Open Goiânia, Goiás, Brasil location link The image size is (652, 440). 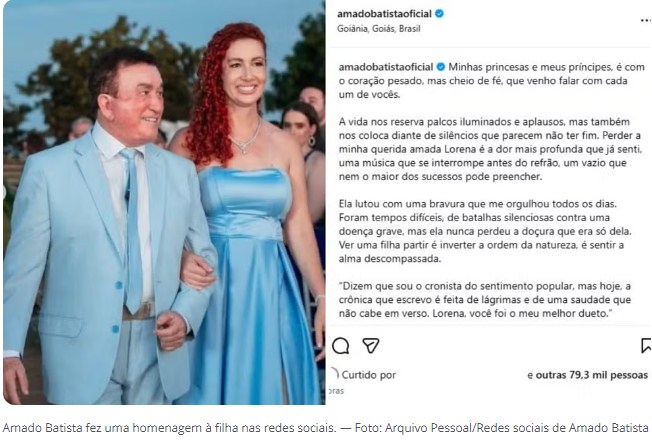[x=379, y=29]
